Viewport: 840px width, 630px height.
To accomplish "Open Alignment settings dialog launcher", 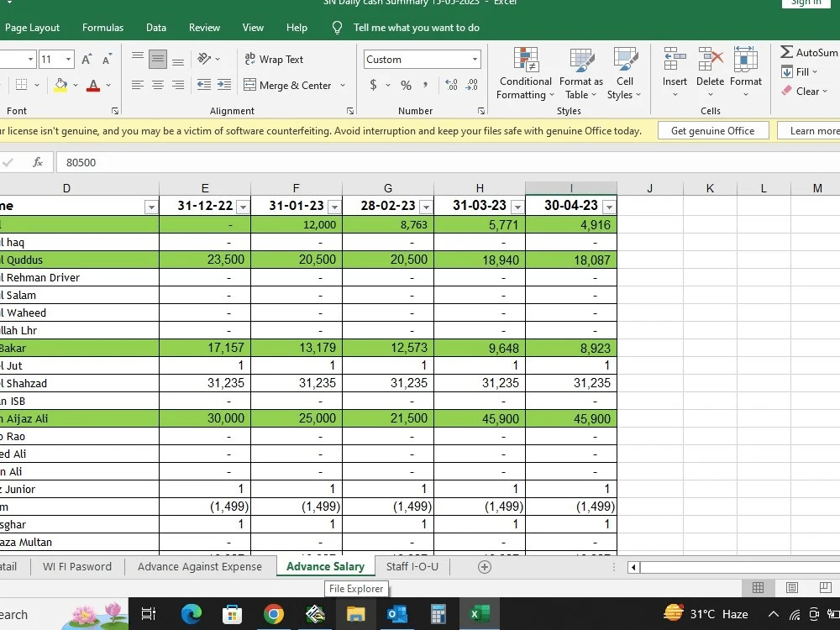I will pyautogui.click(x=349, y=111).
